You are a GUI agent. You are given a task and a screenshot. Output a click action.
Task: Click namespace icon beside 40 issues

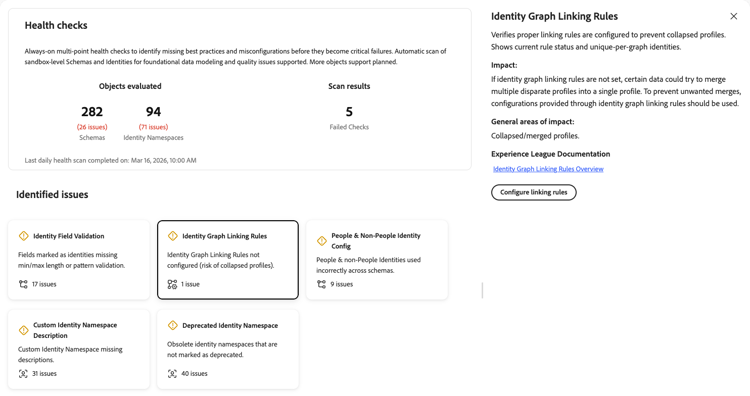[172, 374]
